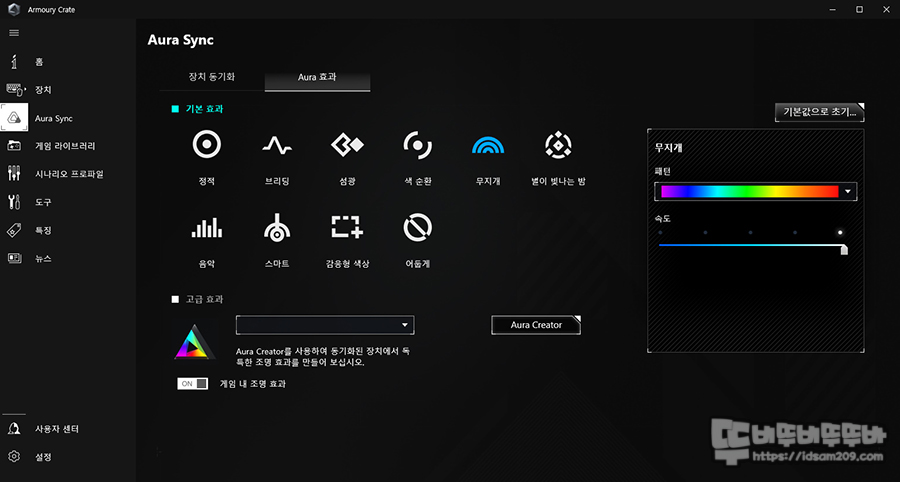Click the 사용자 센터 user center icon
Viewport: 900px width, 482px height.
coord(14,429)
